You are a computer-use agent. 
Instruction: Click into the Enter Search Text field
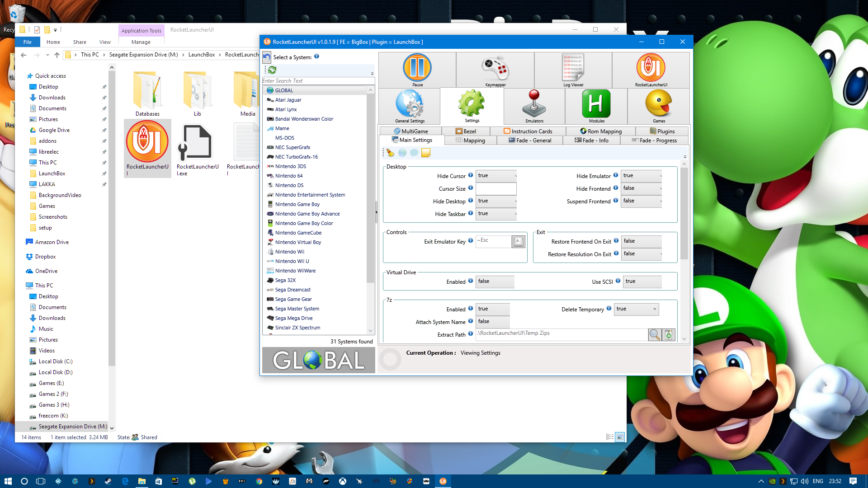pyautogui.click(x=318, y=81)
